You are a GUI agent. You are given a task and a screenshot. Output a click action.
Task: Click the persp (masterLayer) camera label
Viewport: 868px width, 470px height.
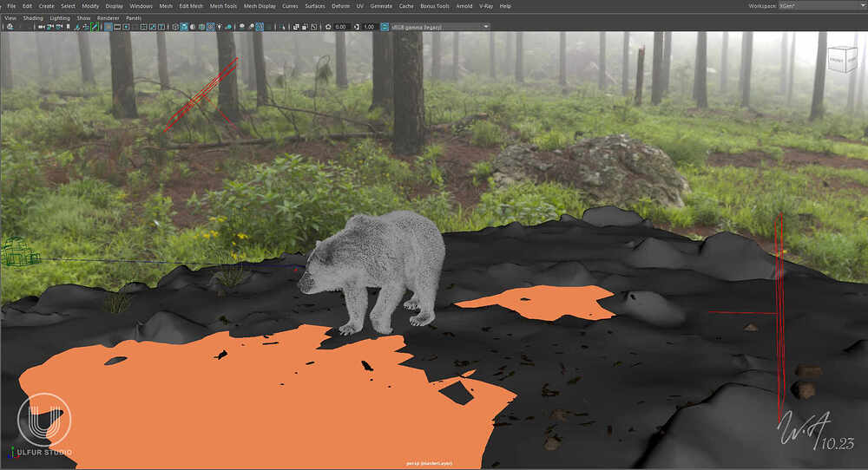click(x=429, y=463)
